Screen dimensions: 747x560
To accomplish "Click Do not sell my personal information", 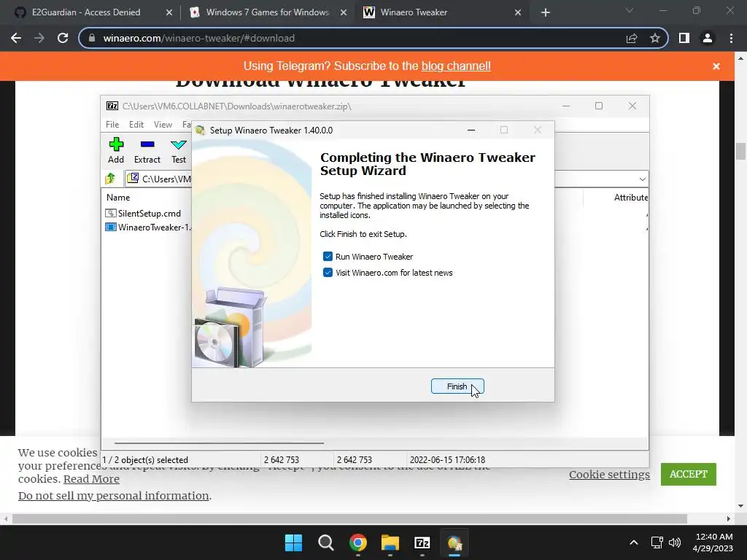I will point(113,496).
